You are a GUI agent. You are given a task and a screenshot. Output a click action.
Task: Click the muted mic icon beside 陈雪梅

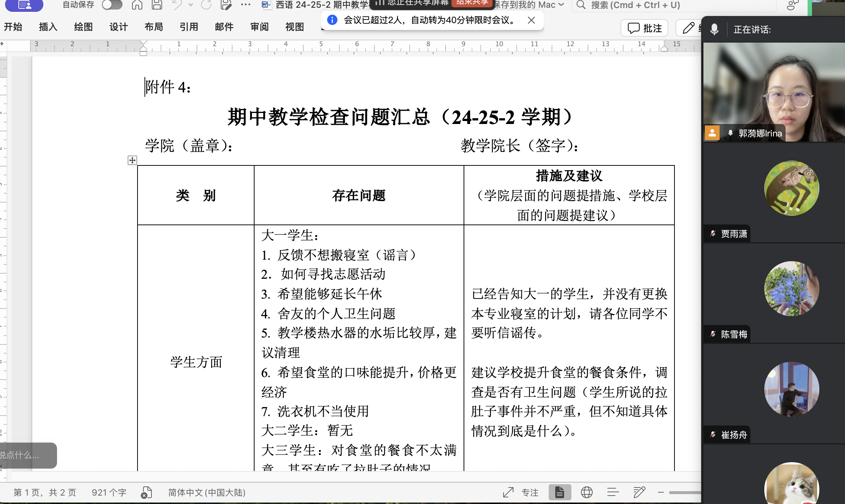(713, 334)
